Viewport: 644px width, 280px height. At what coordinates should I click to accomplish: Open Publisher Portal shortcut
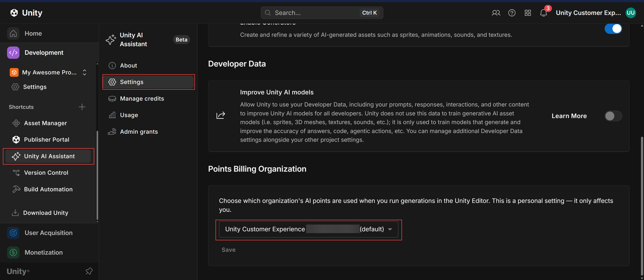pos(48,140)
